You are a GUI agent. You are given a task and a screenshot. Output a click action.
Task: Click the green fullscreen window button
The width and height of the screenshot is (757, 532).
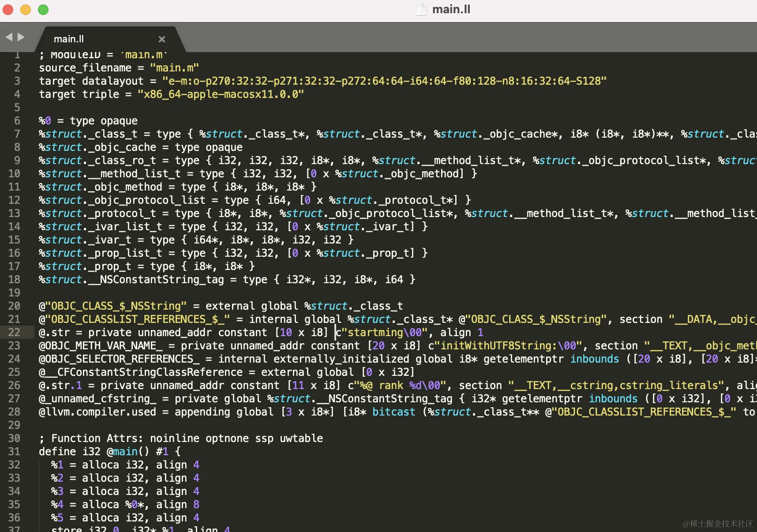[x=43, y=9]
